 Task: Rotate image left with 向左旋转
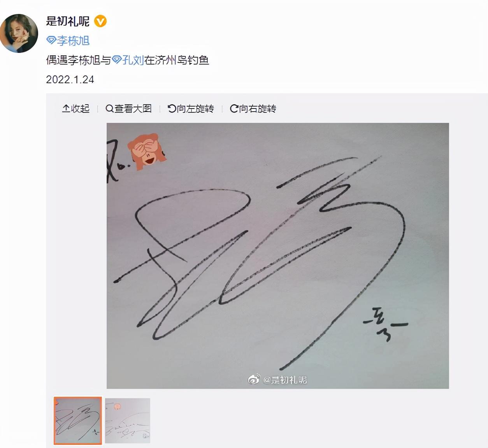[191, 108]
